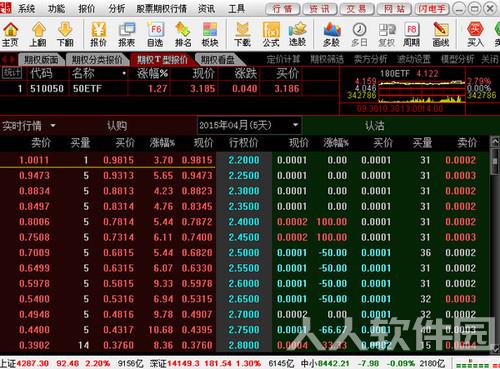The height and width of the screenshot is (369, 500).
Task: Click the options table scrollbar up arrow
Action: click(x=495, y=142)
